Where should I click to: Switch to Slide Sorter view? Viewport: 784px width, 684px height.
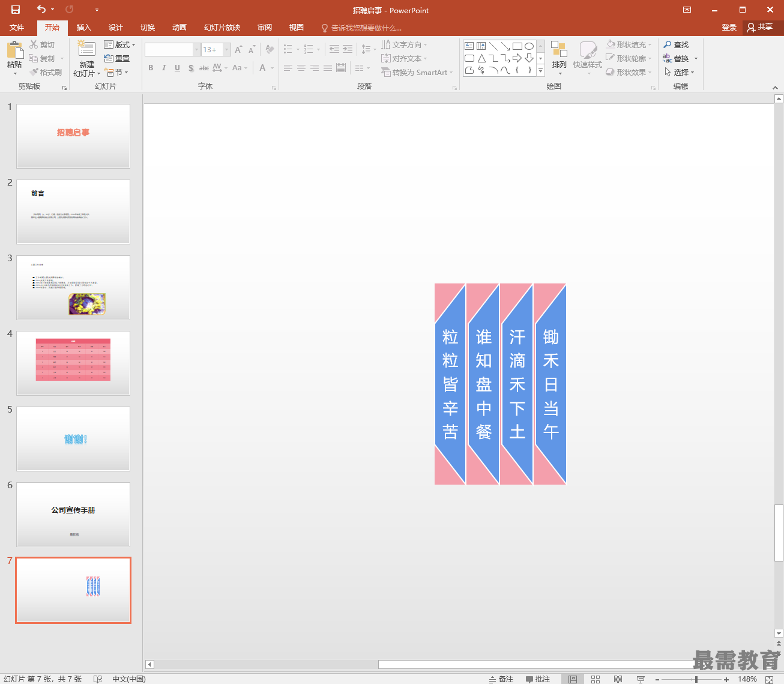pyautogui.click(x=596, y=679)
